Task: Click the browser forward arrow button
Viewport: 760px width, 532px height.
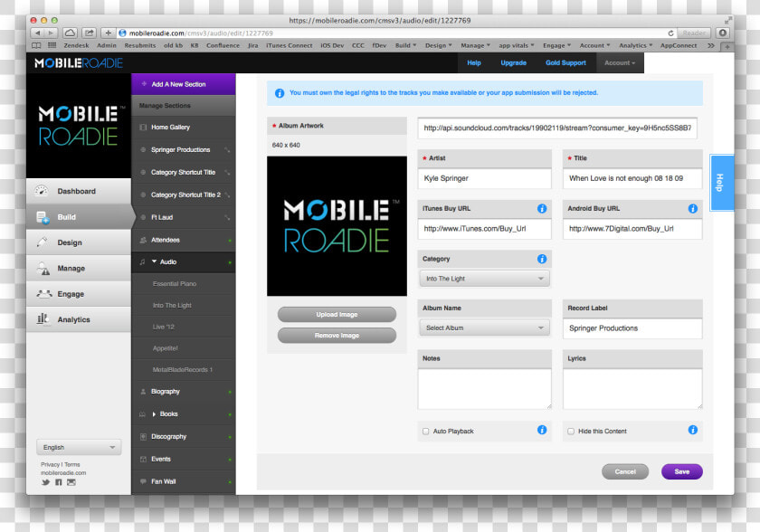Action: click(51, 33)
